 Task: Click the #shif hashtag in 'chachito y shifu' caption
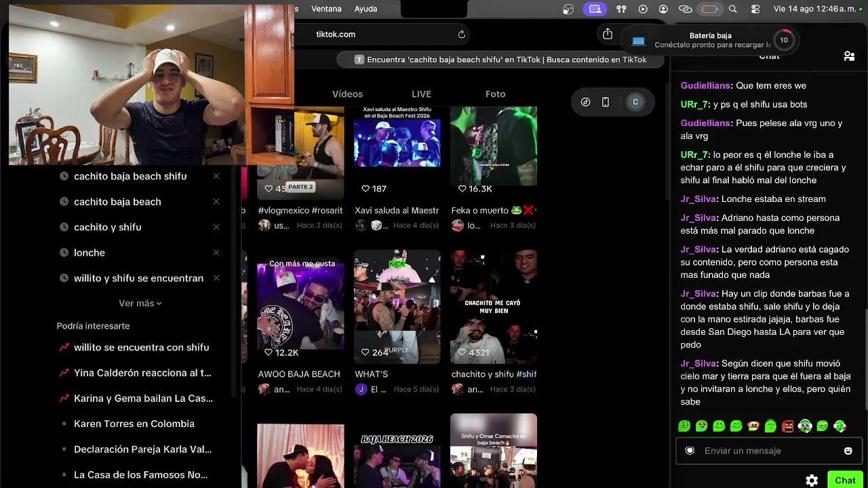click(526, 374)
